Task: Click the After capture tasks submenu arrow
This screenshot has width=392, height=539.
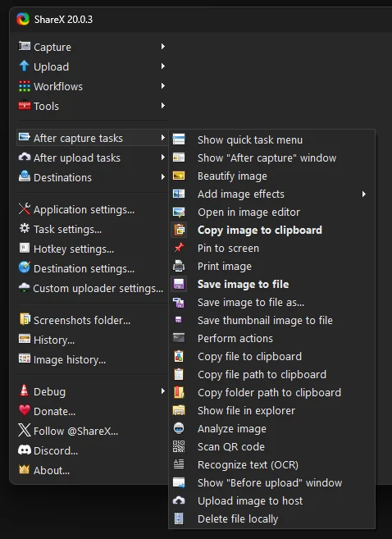Action: pos(163,138)
